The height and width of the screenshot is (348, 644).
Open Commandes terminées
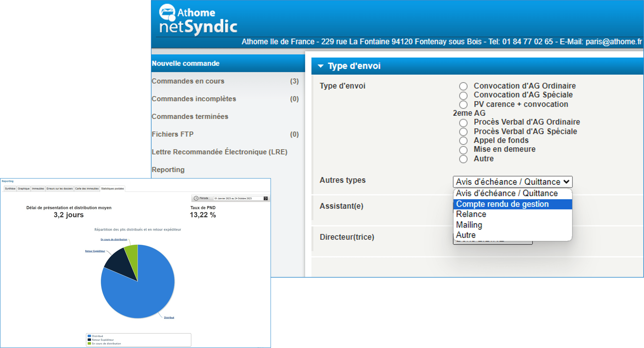(190, 117)
